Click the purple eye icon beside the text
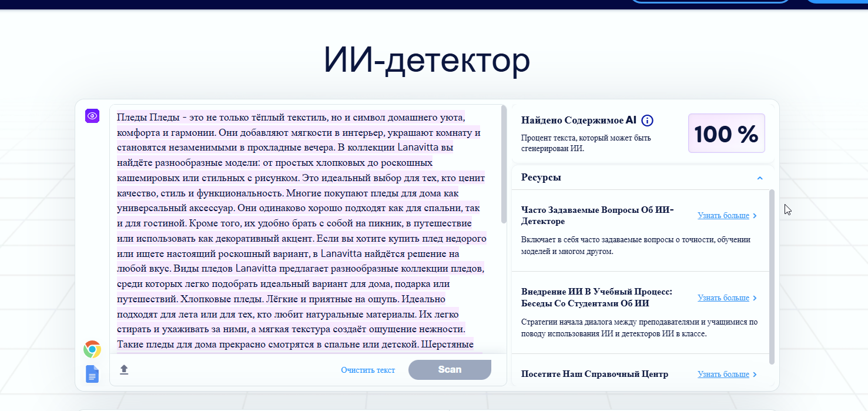Screen dimensions: 868x411 [92, 116]
